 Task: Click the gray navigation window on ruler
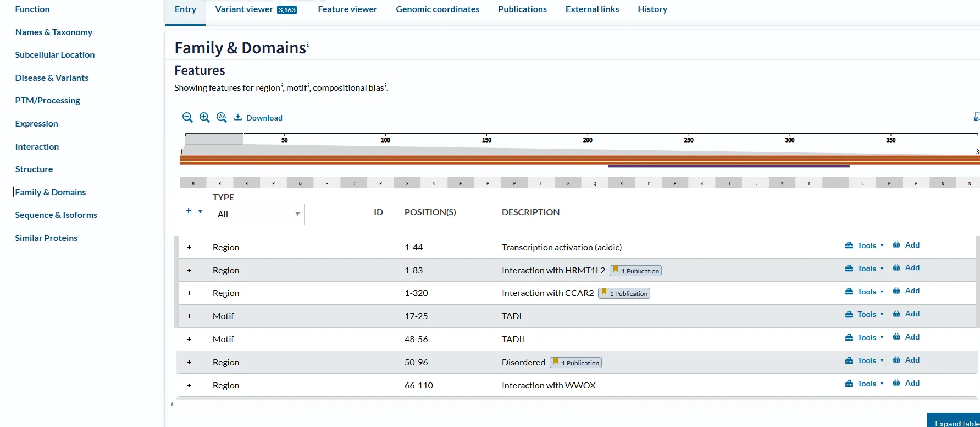tap(214, 139)
